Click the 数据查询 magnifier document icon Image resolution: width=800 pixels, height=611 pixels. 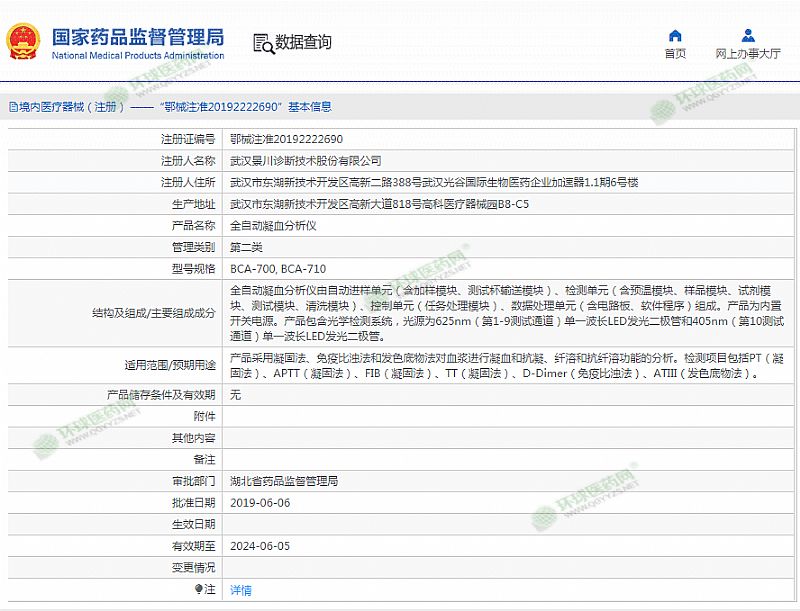[x=263, y=42]
